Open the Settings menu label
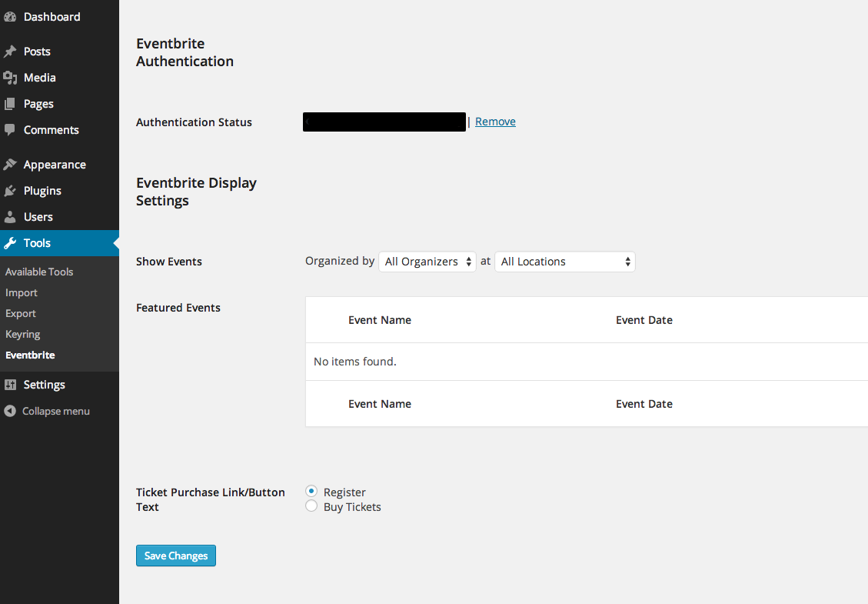The height and width of the screenshot is (604, 868). pos(45,385)
